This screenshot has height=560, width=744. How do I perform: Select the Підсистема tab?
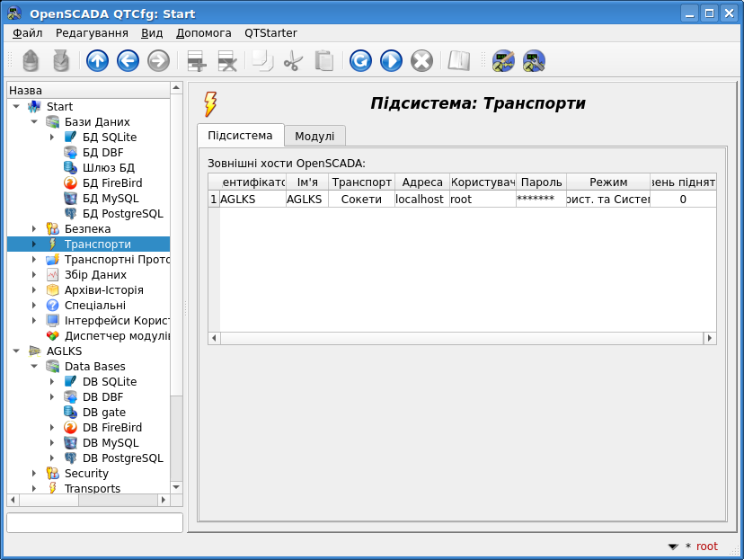[240, 135]
